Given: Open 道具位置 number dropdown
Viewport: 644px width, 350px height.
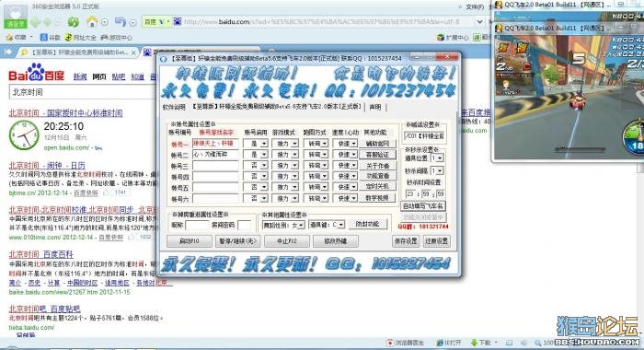Looking at the screenshot, I should coord(437,157).
